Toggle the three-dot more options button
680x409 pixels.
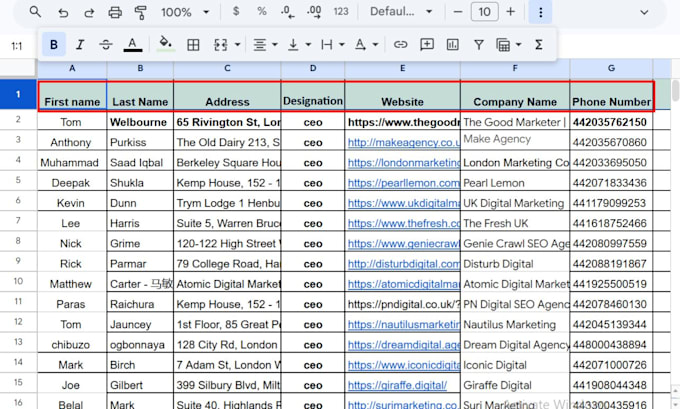coord(540,12)
